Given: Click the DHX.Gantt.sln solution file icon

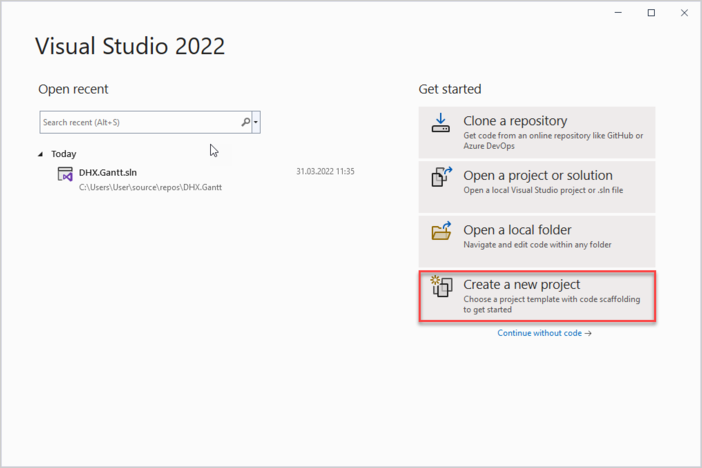Looking at the screenshot, I should [65, 174].
